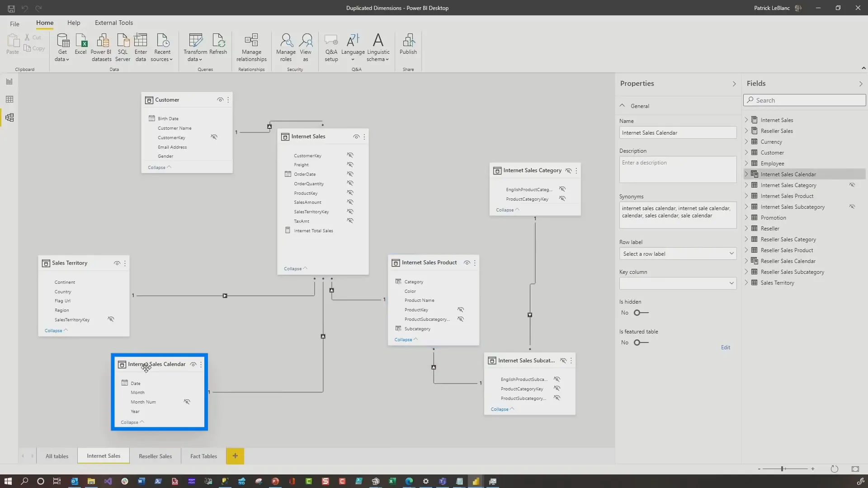Switch to Data view in left sidebar
This screenshot has height=488, width=868.
click(9, 99)
